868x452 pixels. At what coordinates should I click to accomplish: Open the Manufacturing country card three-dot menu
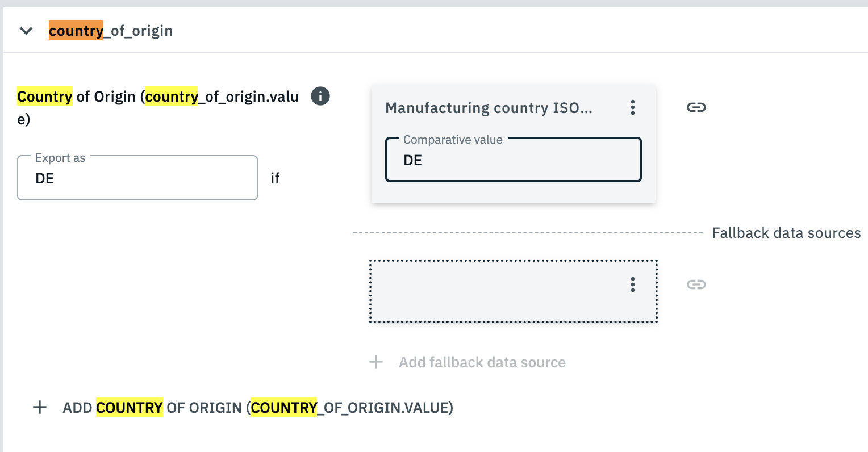[x=632, y=108]
